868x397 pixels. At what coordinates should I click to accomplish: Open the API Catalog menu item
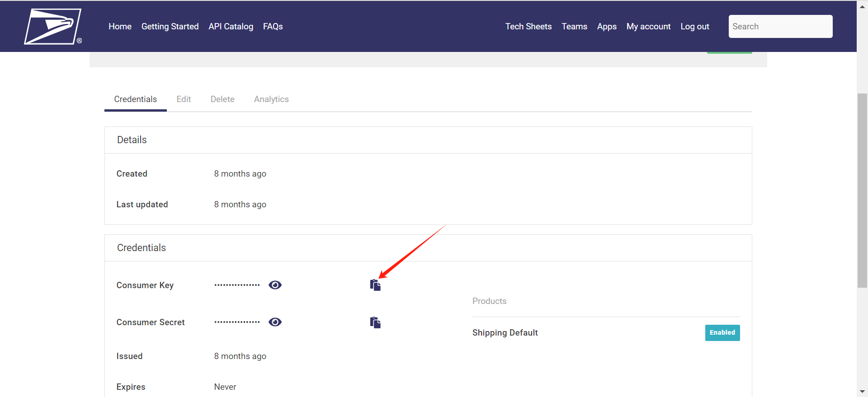[231, 27]
